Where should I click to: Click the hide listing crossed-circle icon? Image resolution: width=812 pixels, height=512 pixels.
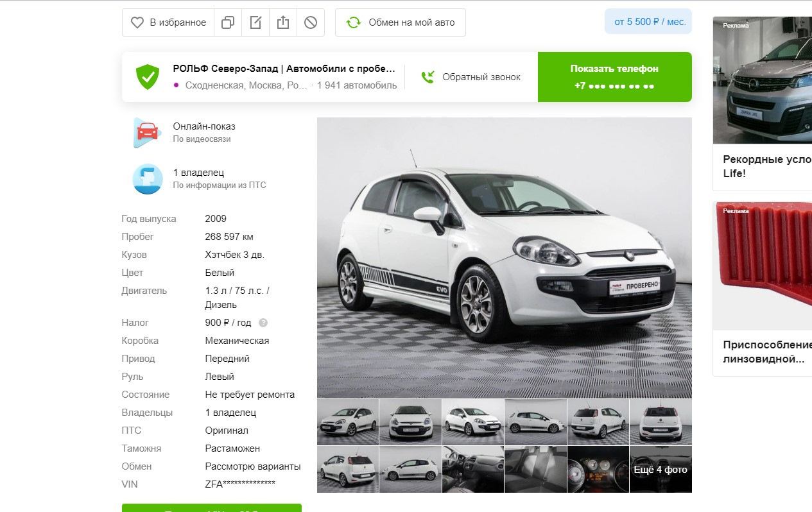point(311,22)
